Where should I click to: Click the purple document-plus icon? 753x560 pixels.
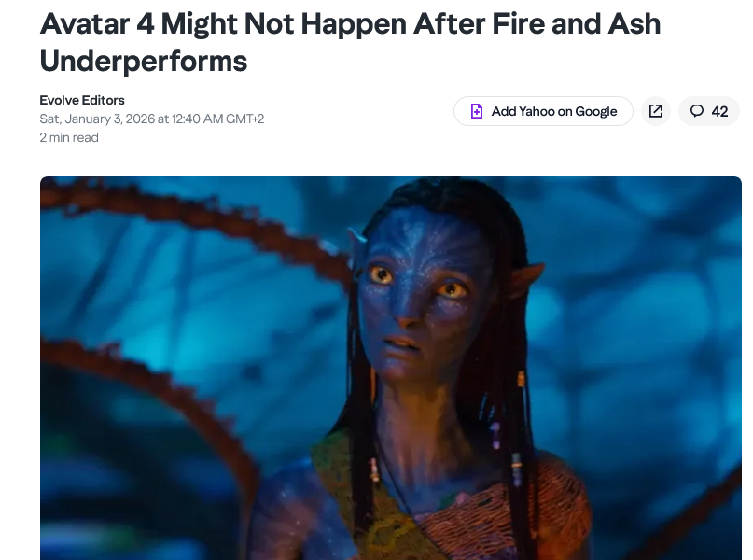coord(477,111)
